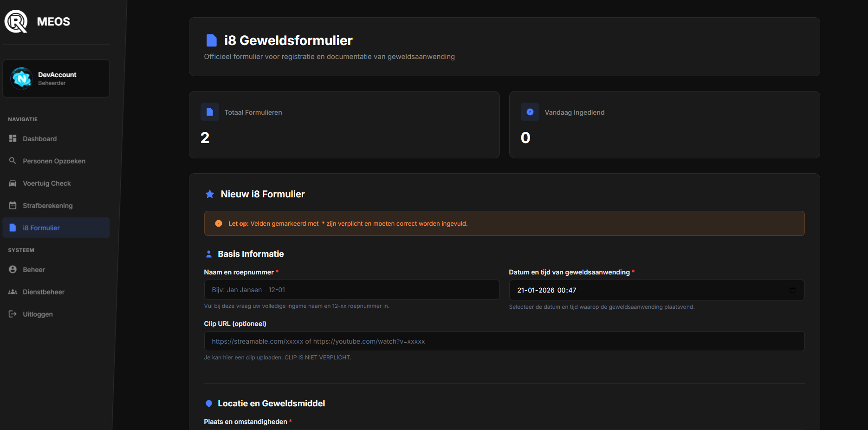Click the DevAccount profile avatar
The height and width of the screenshot is (430, 868).
coord(22,78)
